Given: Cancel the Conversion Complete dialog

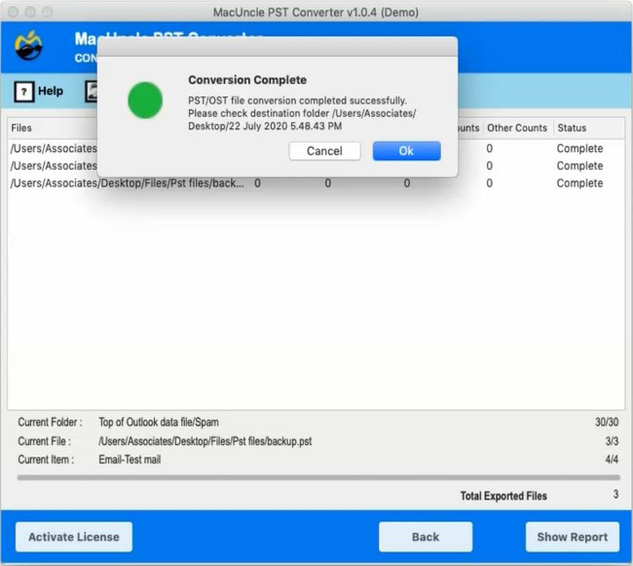Looking at the screenshot, I should (x=325, y=151).
